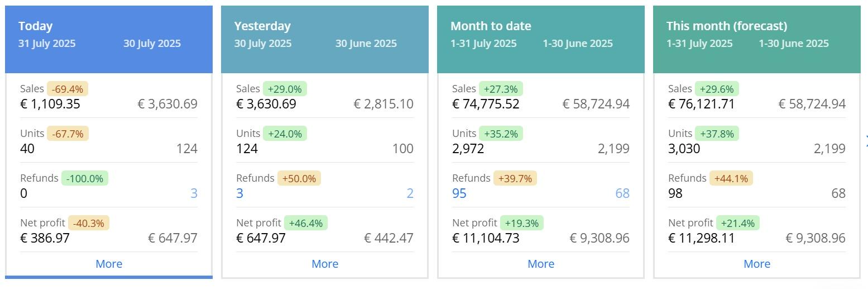Click the +46.4% Net profit badge
The height and width of the screenshot is (289, 868).
pos(306,223)
